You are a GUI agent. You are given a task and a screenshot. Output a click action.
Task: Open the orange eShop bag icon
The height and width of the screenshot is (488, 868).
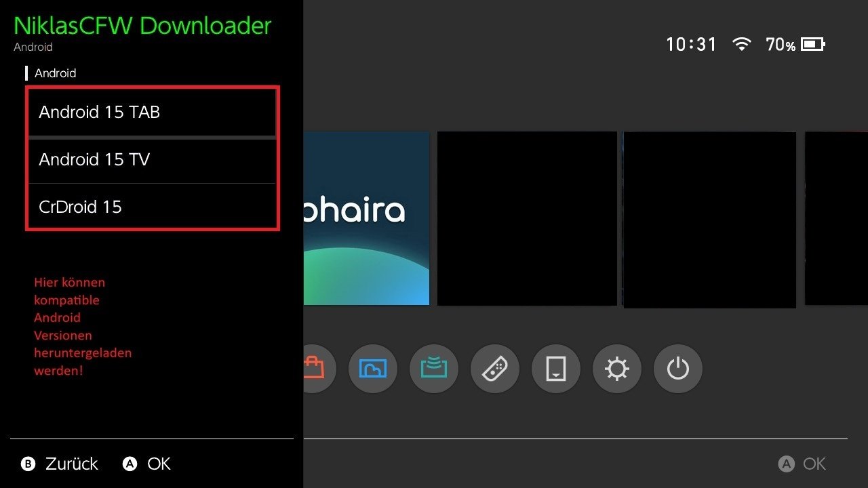tap(319, 369)
